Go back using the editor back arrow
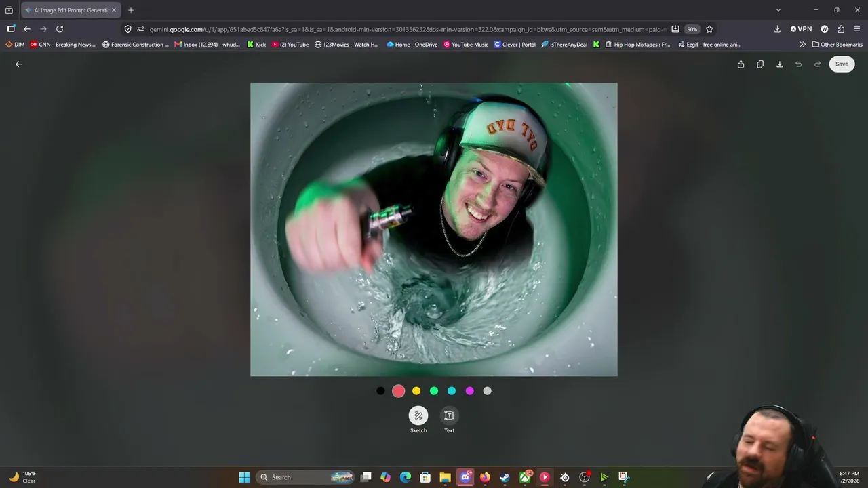Screen dimensions: 868x488 point(19,64)
